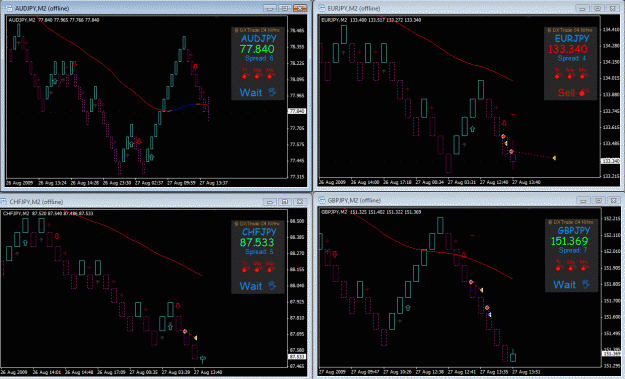Click the AUDJPY window title bar chart icon
625x379 pixels.
coord(9,8)
